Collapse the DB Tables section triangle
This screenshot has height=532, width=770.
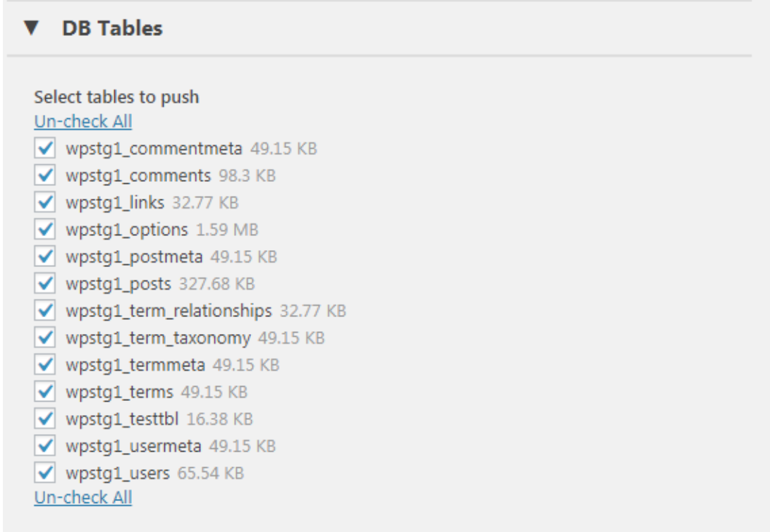pyautogui.click(x=30, y=28)
